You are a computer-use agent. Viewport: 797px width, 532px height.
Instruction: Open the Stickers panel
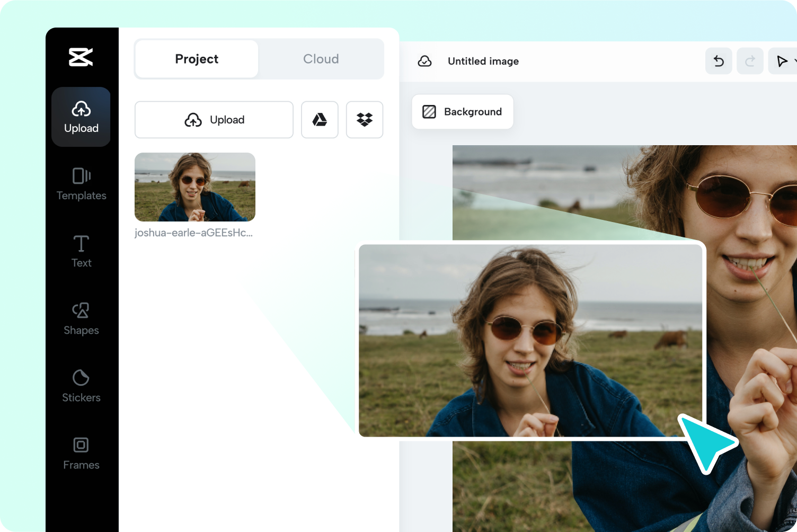coord(81,386)
